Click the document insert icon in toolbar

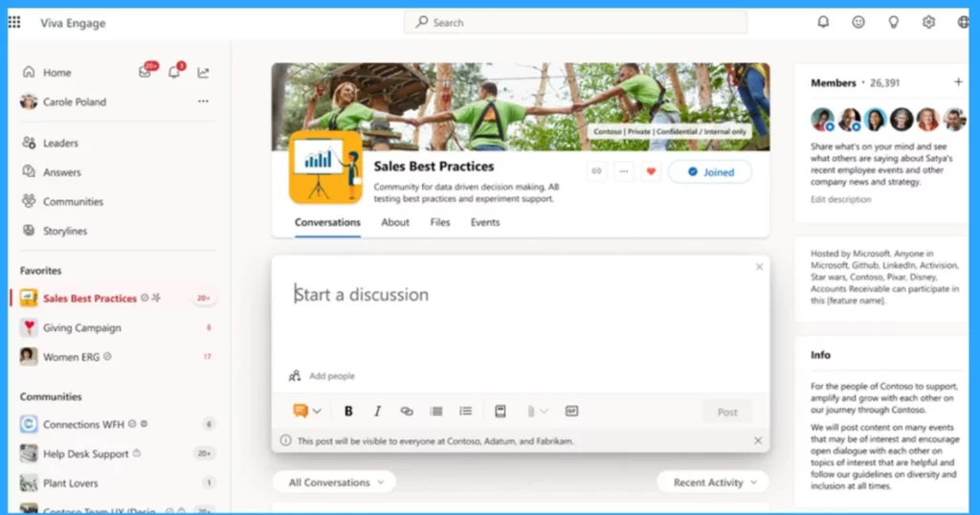(x=500, y=412)
